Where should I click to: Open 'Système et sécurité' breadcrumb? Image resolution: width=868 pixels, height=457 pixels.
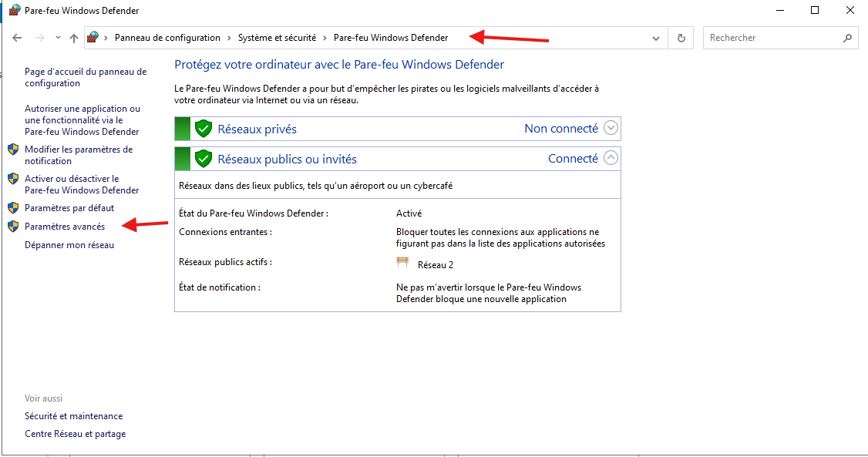point(277,38)
